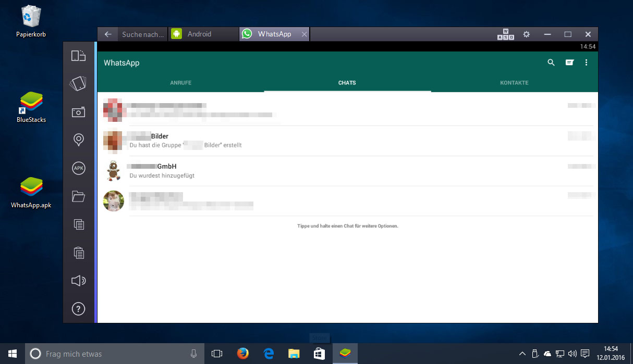The image size is (633, 364).
Task: Click the OneDrive cloud tray icon
Action: tap(547, 354)
